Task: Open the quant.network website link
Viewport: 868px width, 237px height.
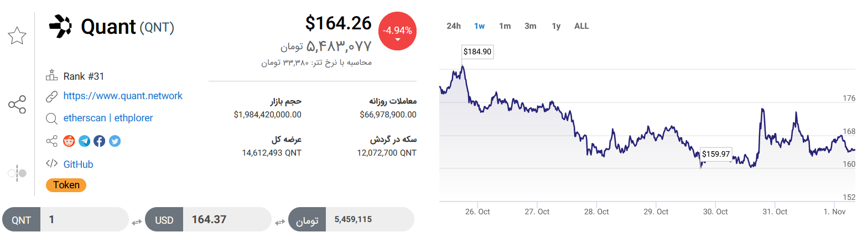Action: point(123,96)
